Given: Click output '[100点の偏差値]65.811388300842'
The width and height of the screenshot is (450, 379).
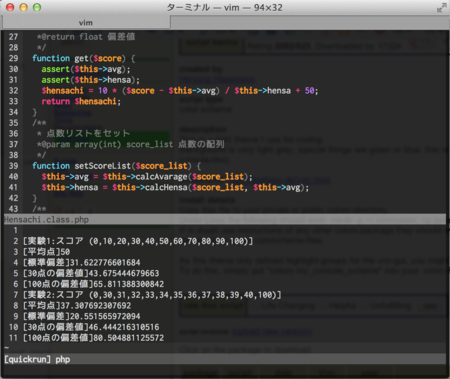Looking at the screenshot, I should (93, 284).
